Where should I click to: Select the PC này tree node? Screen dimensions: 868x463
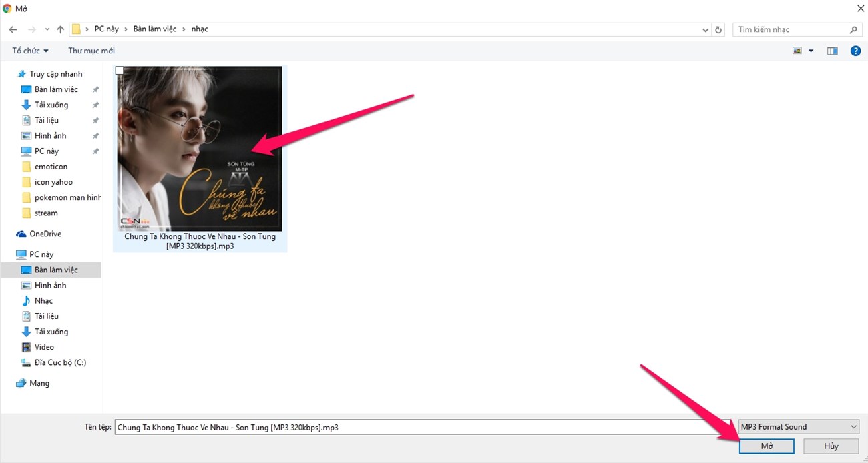[41, 254]
